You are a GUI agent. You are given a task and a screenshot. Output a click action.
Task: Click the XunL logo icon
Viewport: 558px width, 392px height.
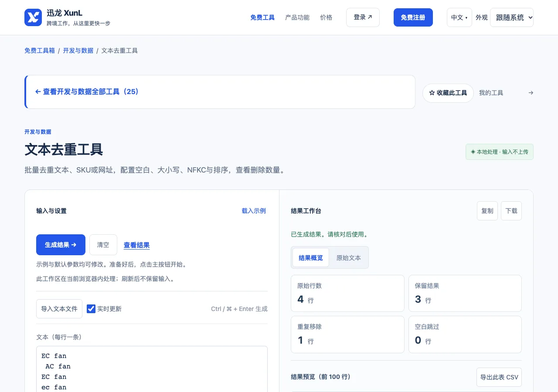click(33, 17)
